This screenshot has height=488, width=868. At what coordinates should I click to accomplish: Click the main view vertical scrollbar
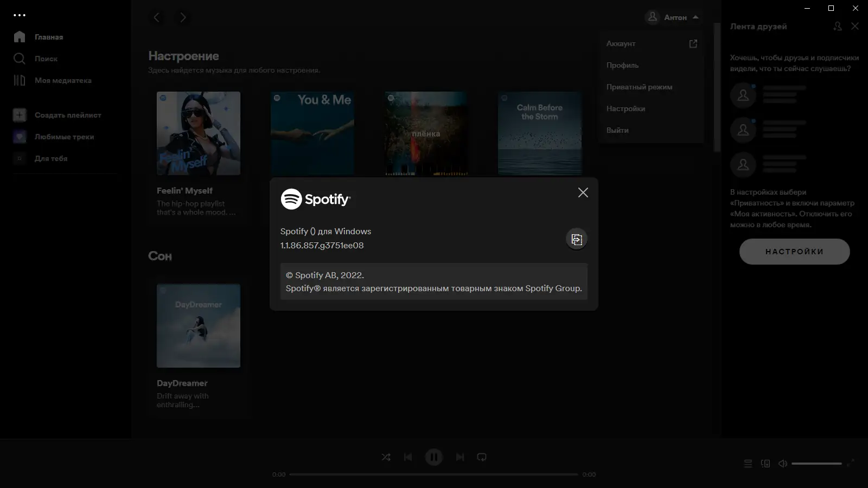click(717, 87)
